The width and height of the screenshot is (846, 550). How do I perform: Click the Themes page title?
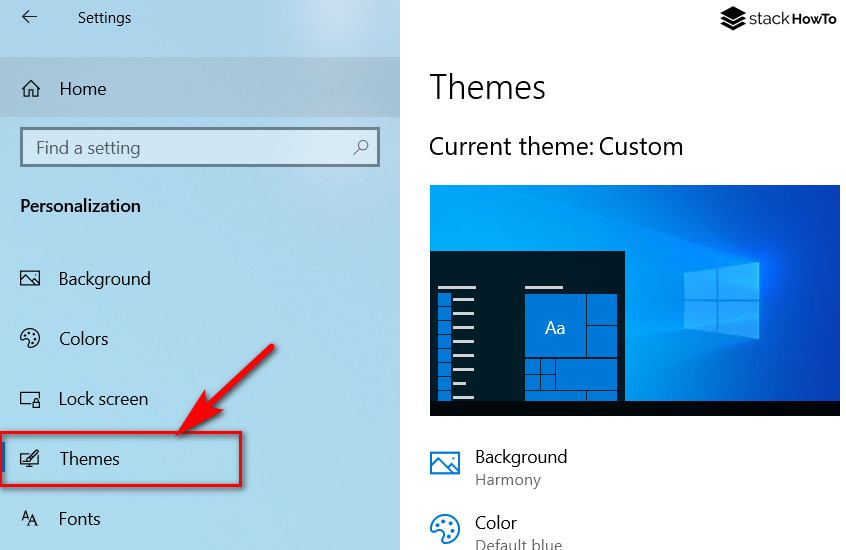487,87
